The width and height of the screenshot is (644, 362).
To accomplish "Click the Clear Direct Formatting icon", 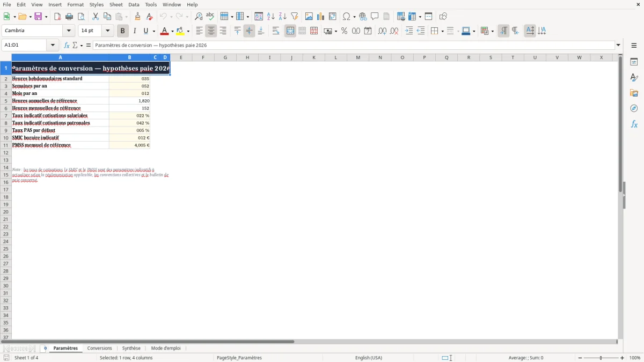I will pyautogui.click(x=150, y=17).
